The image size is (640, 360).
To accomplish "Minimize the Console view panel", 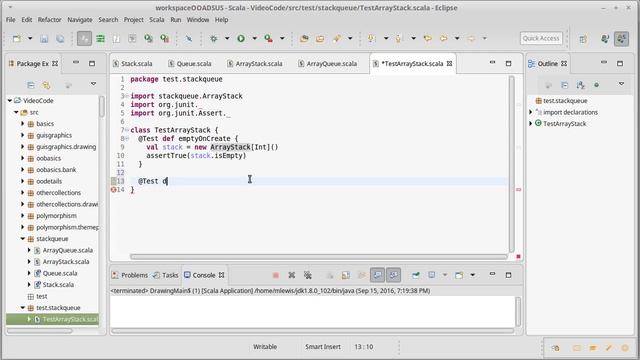I will pos(492,274).
